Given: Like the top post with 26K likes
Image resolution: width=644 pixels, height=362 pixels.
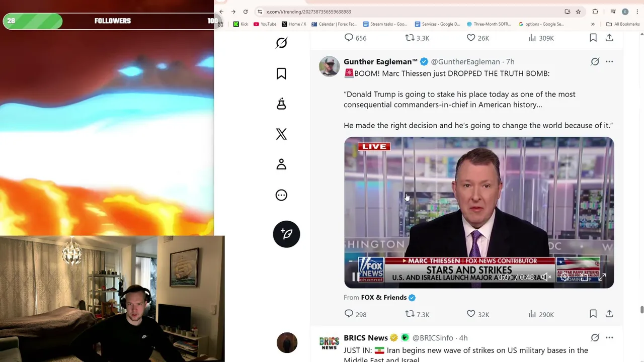Looking at the screenshot, I should pyautogui.click(x=477, y=38).
